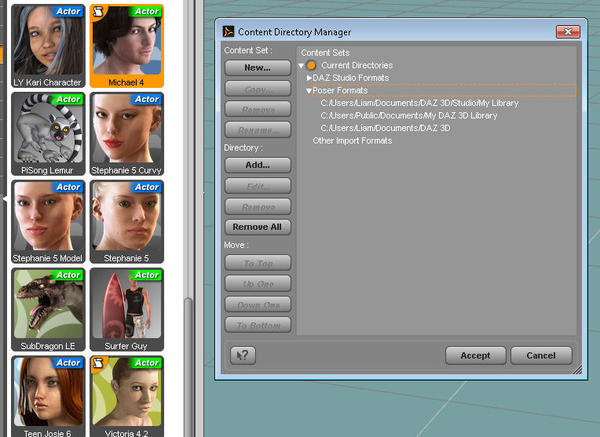Click the Accept button
The height and width of the screenshot is (437, 600).
click(475, 355)
